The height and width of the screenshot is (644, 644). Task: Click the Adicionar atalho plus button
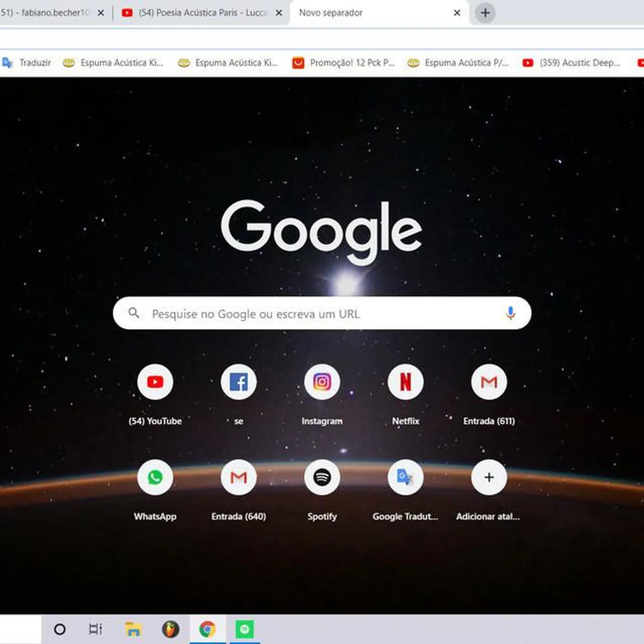tap(489, 477)
